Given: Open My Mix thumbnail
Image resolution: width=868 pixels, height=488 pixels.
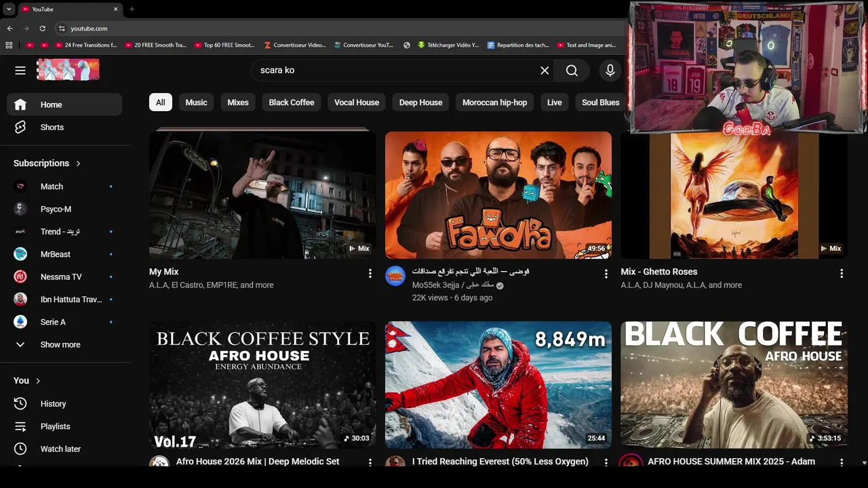Looking at the screenshot, I should pos(262,195).
